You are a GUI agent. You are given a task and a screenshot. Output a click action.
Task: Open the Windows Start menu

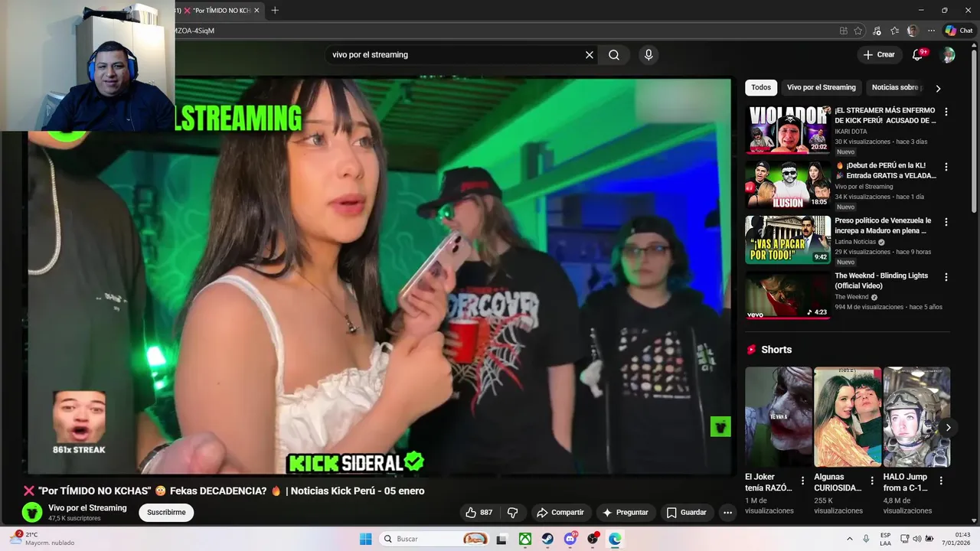point(366,539)
